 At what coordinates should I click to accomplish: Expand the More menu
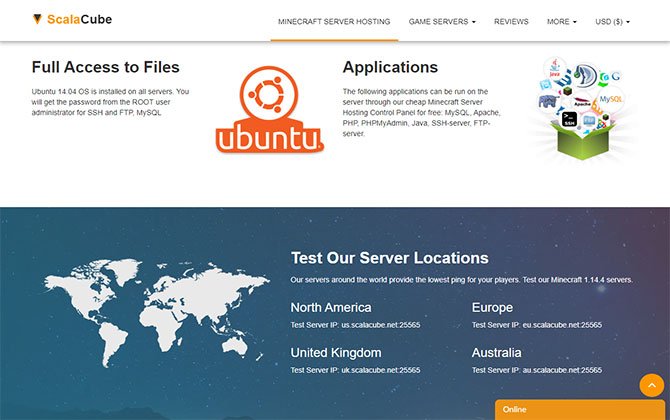pos(561,21)
